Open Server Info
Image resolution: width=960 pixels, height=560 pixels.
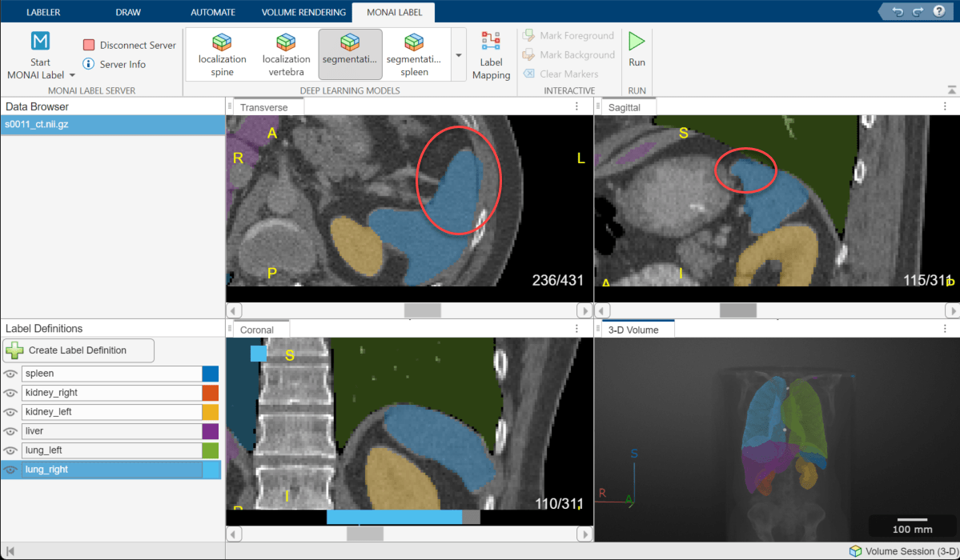[x=121, y=64]
